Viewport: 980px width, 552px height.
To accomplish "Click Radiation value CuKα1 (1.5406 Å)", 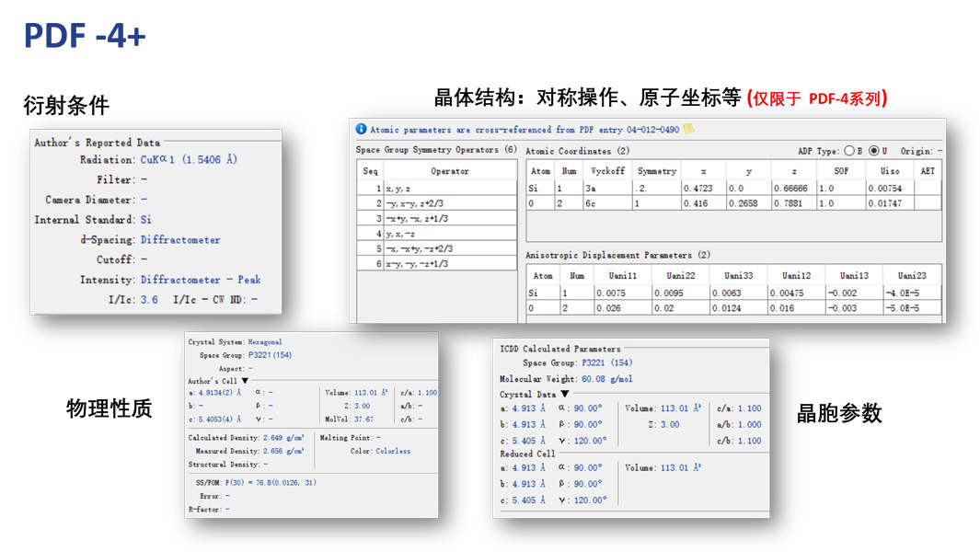I will pyautogui.click(x=189, y=159).
